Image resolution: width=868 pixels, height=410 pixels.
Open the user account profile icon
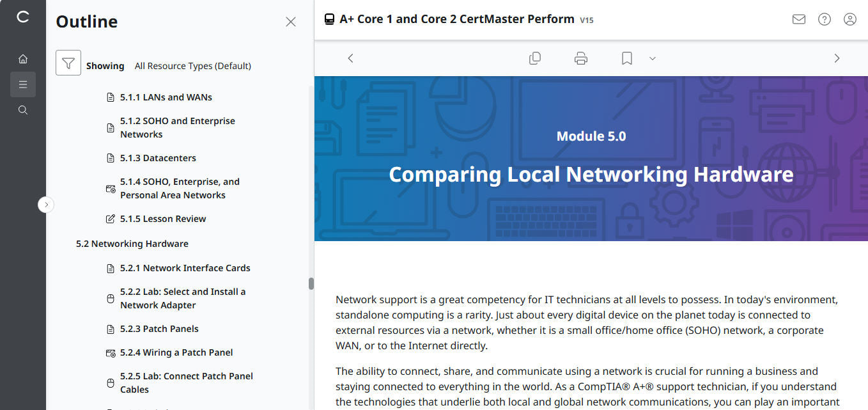(849, 19)
